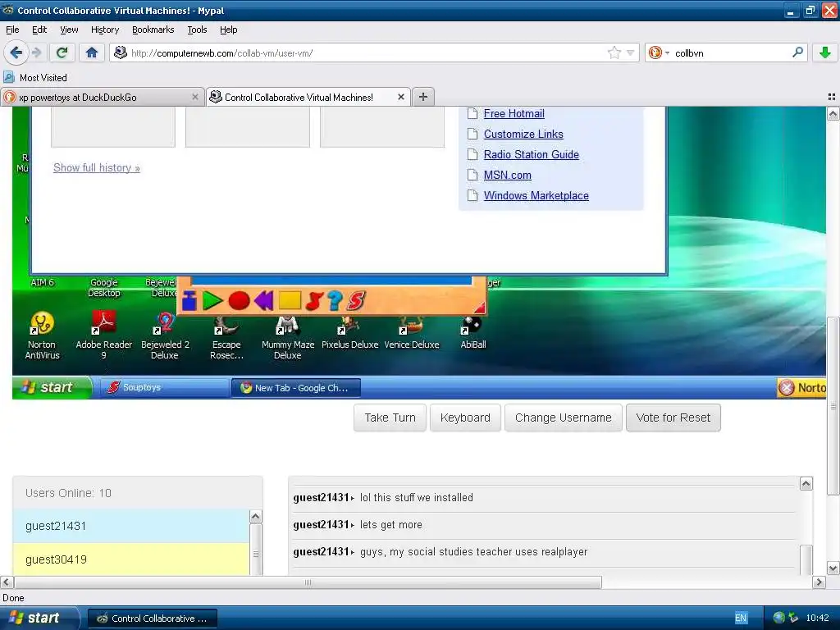Click the Norton alert in VM tray
This screenshot has width=840, height=630.
tap(801, 388)
